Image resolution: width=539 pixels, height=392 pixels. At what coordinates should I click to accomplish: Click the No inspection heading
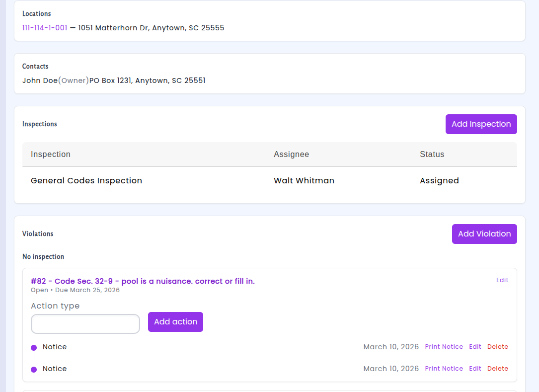pos(43,256)
